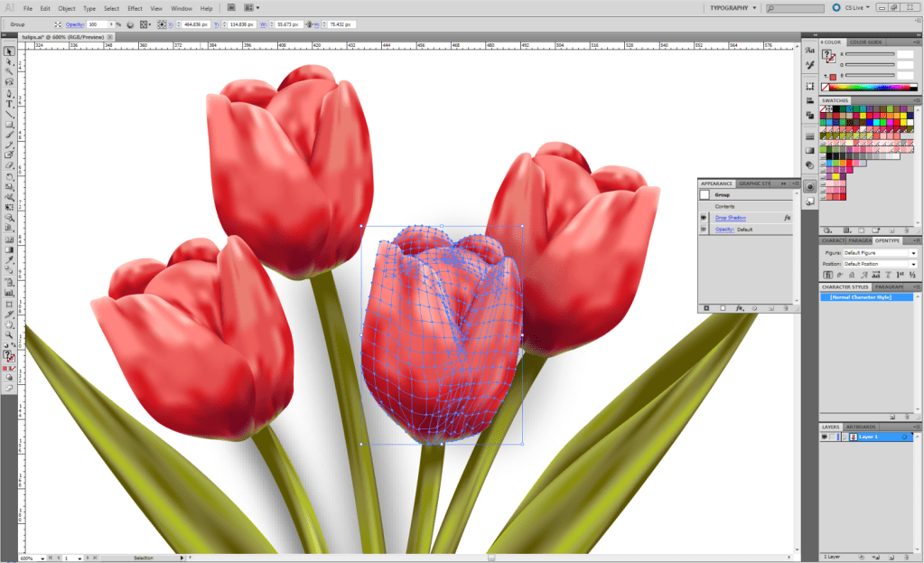Image resolution: width=924 pixels, height=563 pixels.
Task: Select the Type tool in toolbox
Action: pos(10,104)
